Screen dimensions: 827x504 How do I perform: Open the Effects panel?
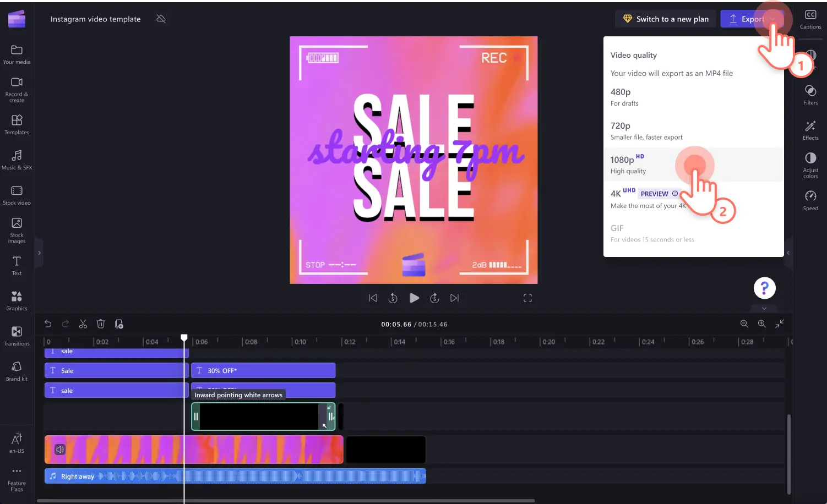[x=810, y=130]
